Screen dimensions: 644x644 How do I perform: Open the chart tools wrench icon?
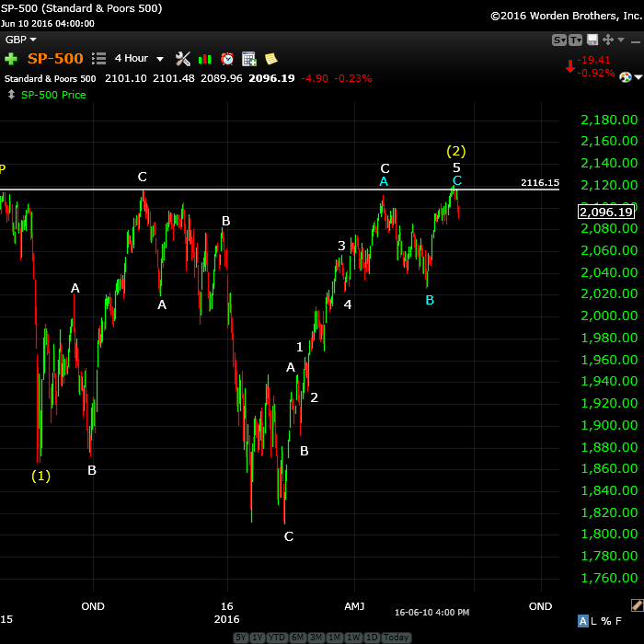[183, 59]
